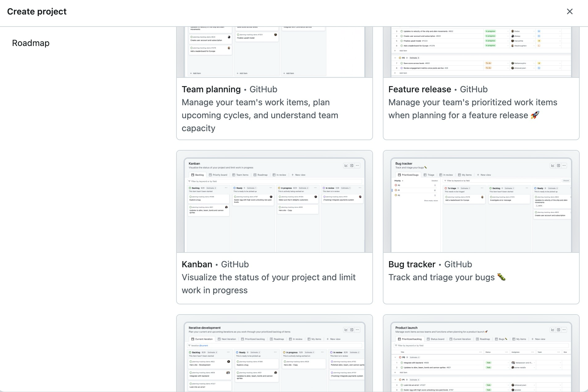Click the Deselect link in Bug tracker

pos(435,181)
